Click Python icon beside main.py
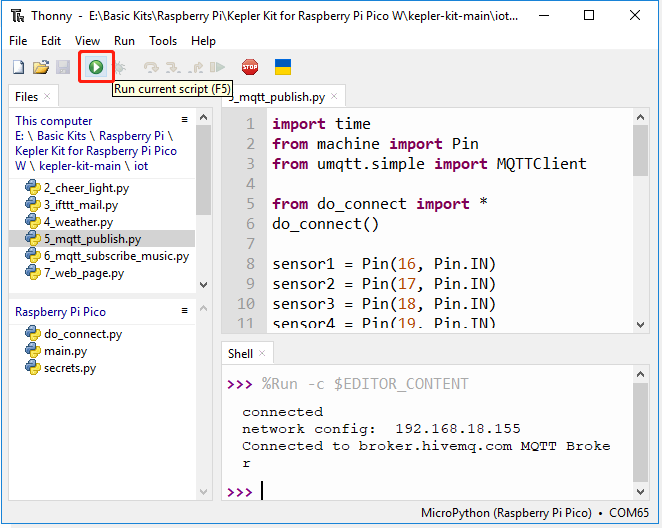The height and width of the screenshot is (528, 662). 33,351
